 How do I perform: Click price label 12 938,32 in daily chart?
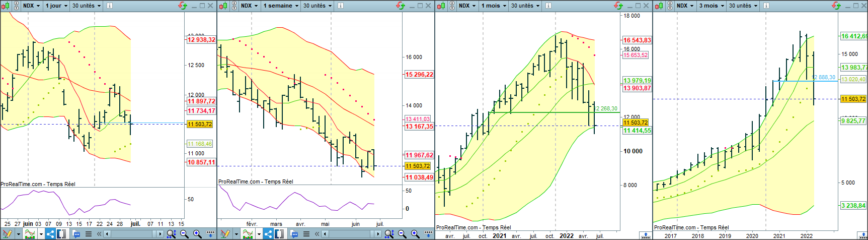tap(201, 39)
